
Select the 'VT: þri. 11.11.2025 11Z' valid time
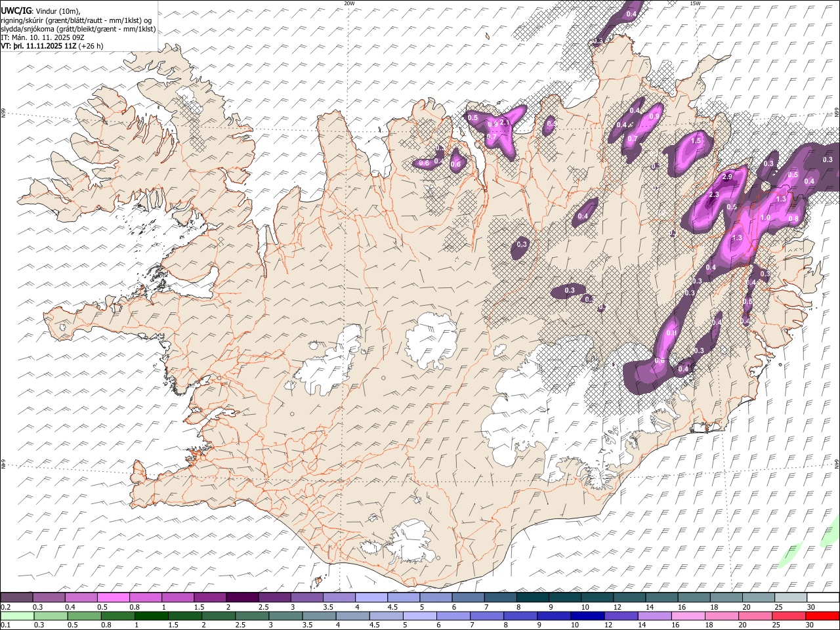39,46
